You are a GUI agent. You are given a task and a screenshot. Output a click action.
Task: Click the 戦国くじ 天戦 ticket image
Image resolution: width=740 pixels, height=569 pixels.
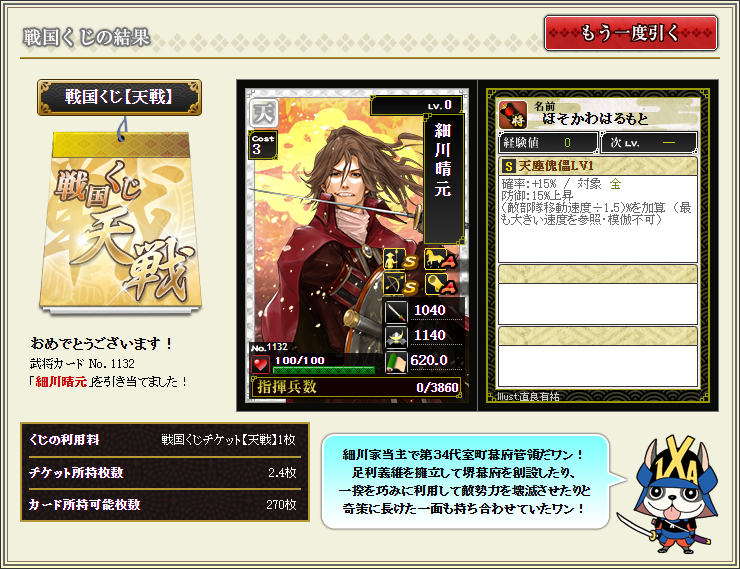tap(120, 223)
